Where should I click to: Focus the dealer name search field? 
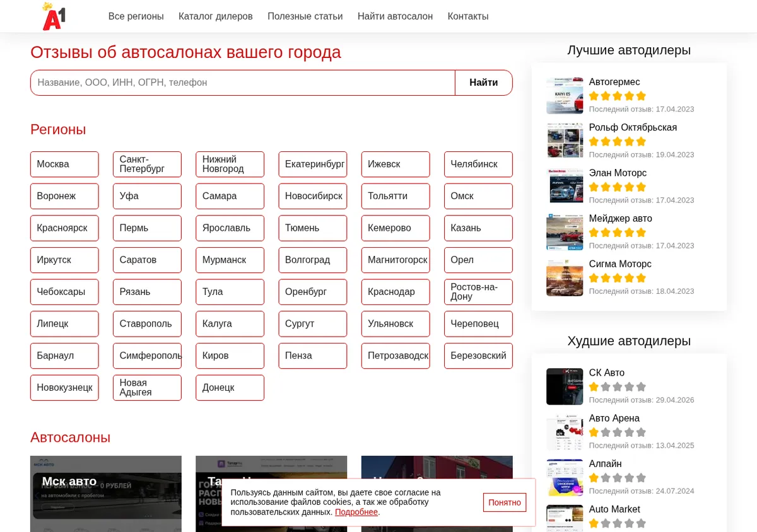[243, 83]
